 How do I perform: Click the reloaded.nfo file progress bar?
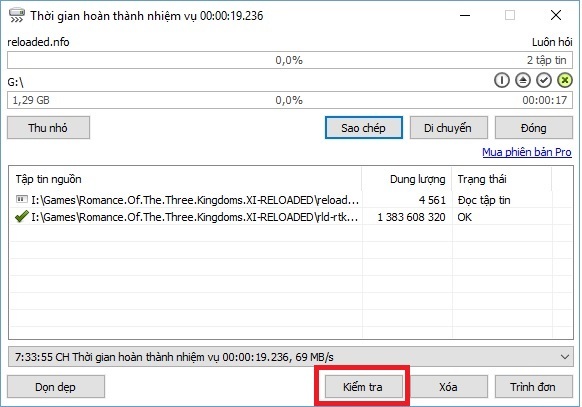click(290, 60)
